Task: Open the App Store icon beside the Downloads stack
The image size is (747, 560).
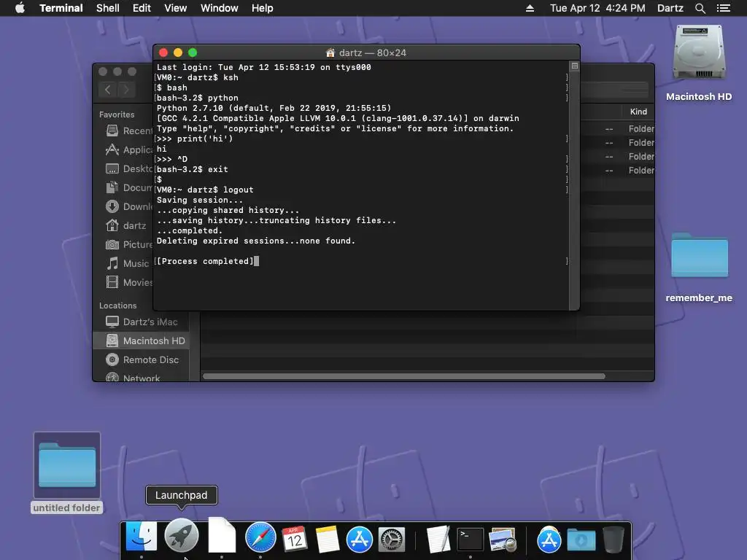Action: 549,540
